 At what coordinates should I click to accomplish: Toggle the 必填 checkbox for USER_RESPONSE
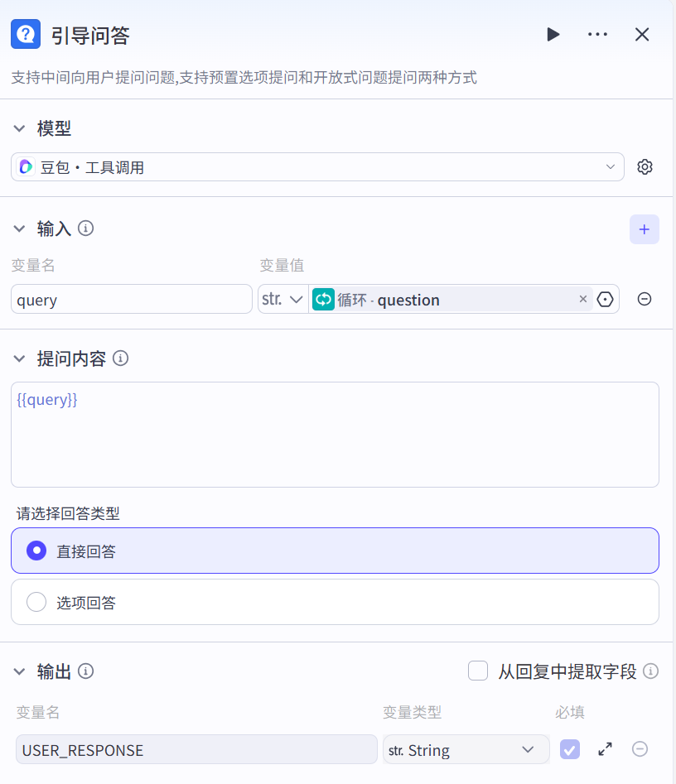570,749
